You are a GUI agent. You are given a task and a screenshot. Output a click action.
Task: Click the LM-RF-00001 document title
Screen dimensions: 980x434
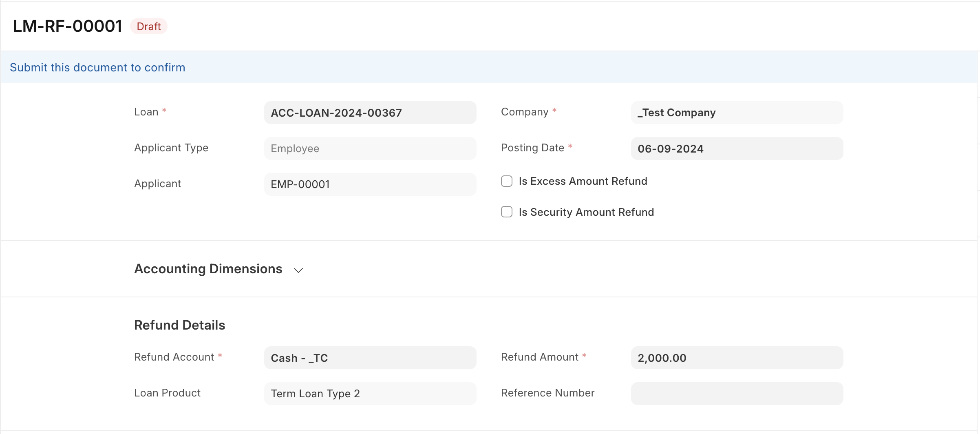pos(68,26)
